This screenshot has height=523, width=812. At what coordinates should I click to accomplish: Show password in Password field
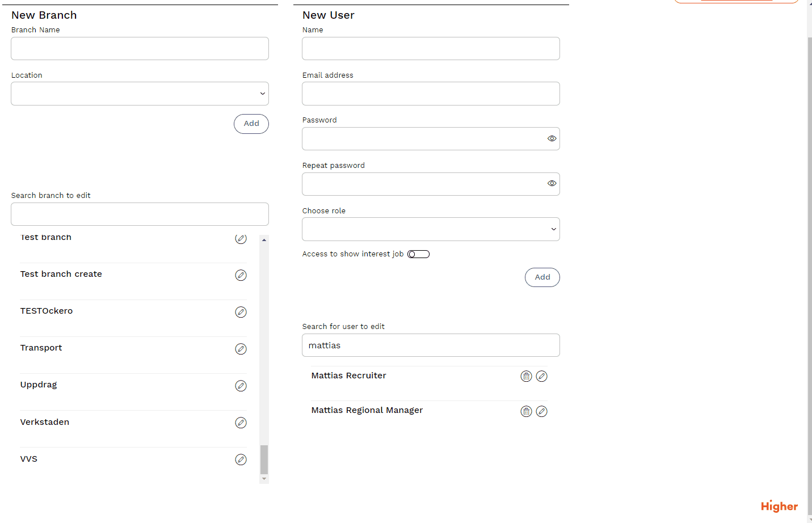(x=552, y=138)
